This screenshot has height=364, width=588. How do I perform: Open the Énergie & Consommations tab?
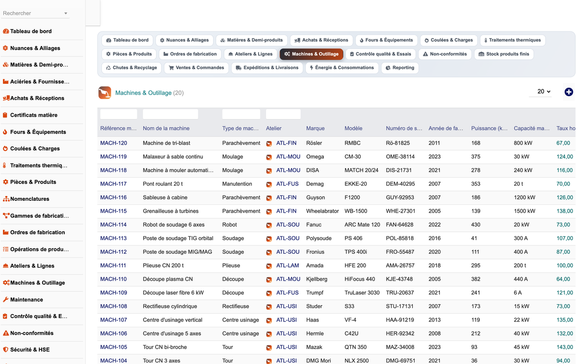coord(342,68)
